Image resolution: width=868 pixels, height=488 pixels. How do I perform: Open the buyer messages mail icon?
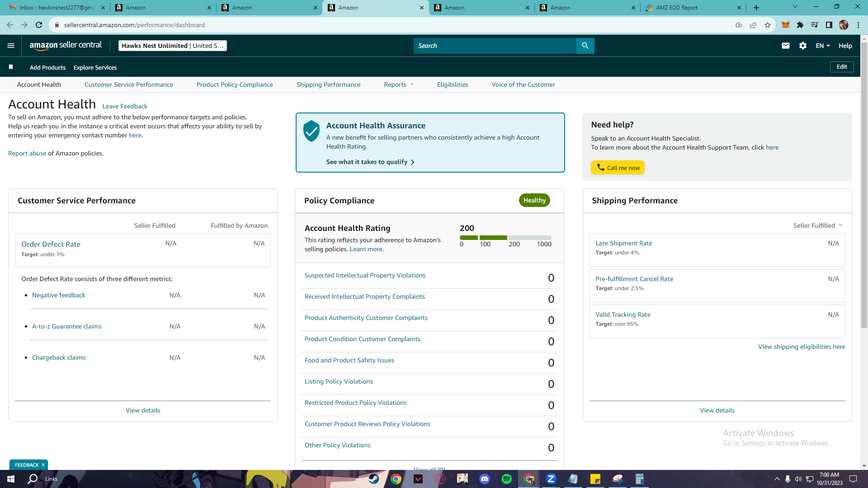(x=786, y=46)
